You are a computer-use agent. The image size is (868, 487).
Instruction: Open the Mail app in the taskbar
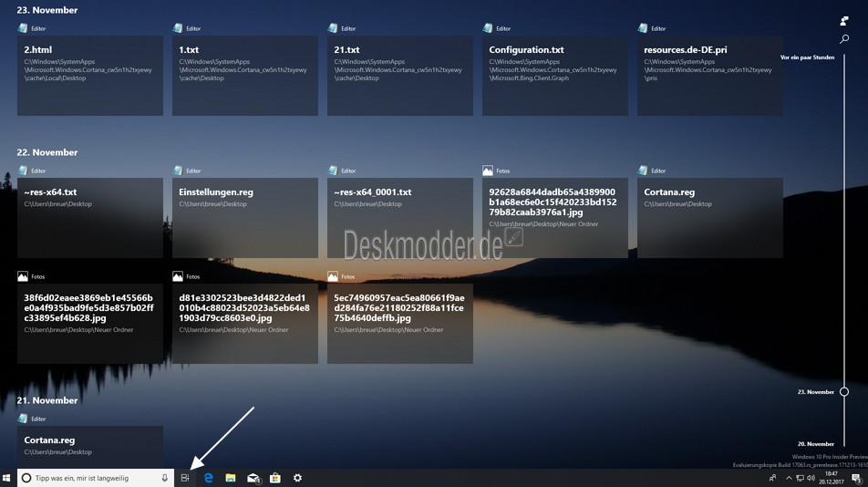(x=253, y=478)
